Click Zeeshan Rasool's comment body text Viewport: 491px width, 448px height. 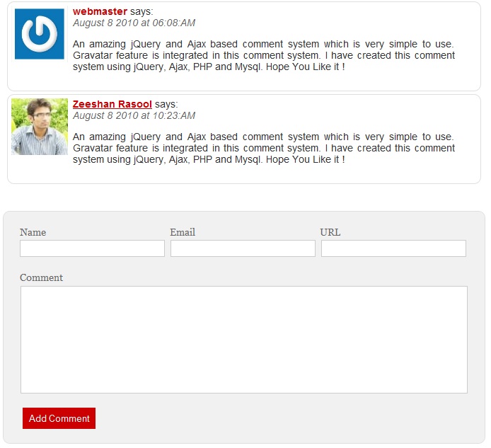point(264,148)
